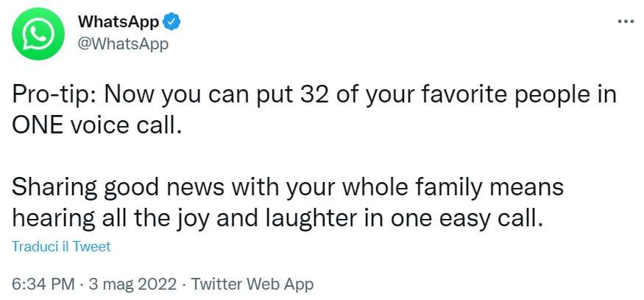644x300 pixels.
Task: Click the Traduci il Tweet link
Action: (x=61, y=246)
